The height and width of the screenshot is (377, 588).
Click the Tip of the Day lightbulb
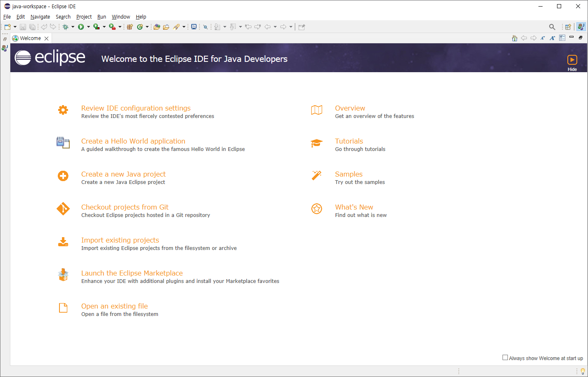point(583,371)
